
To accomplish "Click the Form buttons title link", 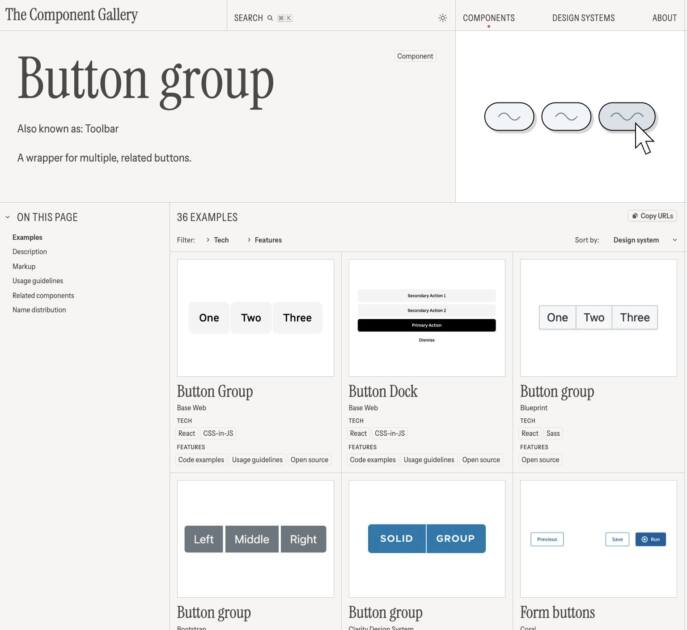I will (x=557, y=612).
